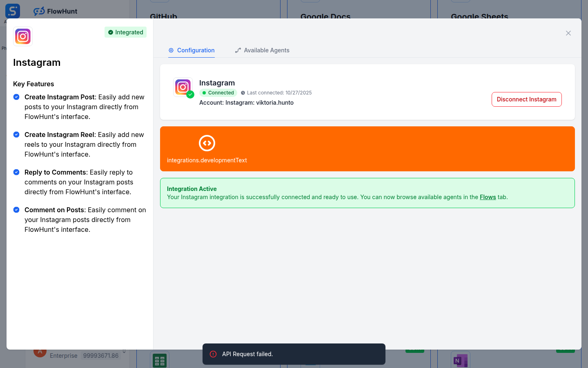The width and height of the screenshot is (588, 368).
Task: Dismiss the API Request failed notification
Action: [x=294, y=354]
